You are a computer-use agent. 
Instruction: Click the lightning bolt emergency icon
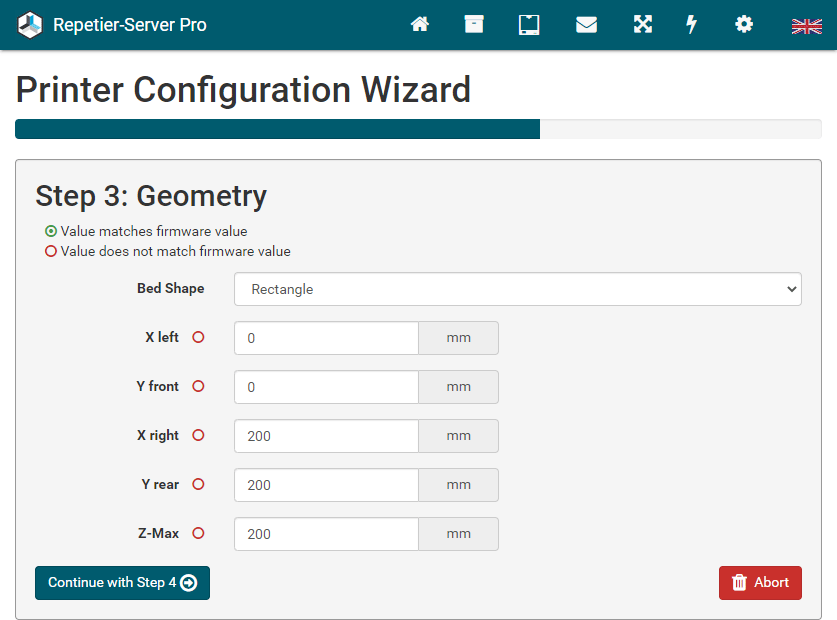tap(691, 25)
